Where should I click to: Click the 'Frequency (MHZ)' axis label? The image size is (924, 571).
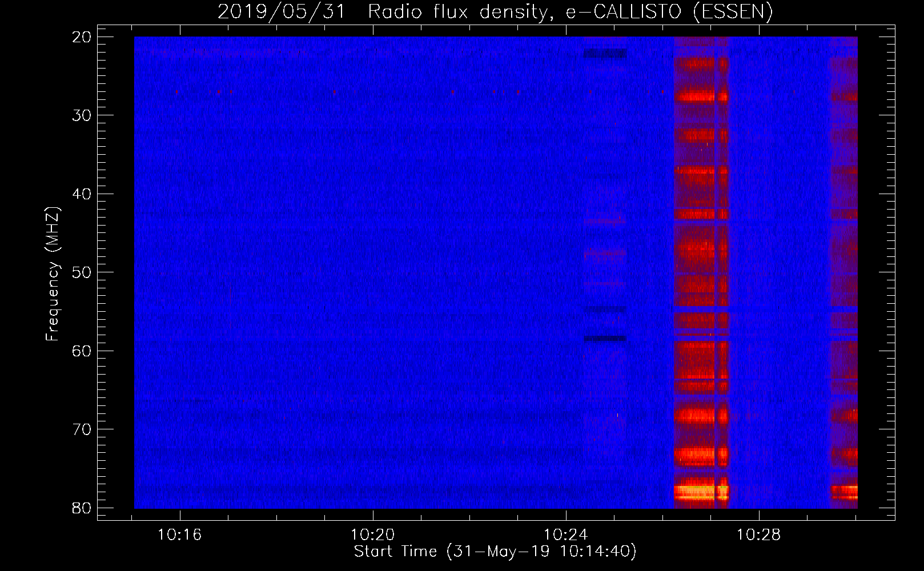point(53,274)
